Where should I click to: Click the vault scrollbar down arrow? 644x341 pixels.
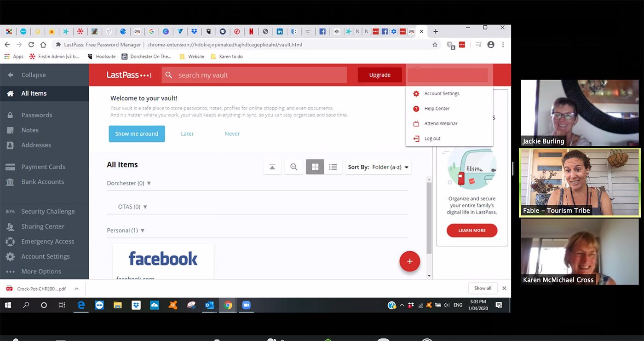point(429,276)
